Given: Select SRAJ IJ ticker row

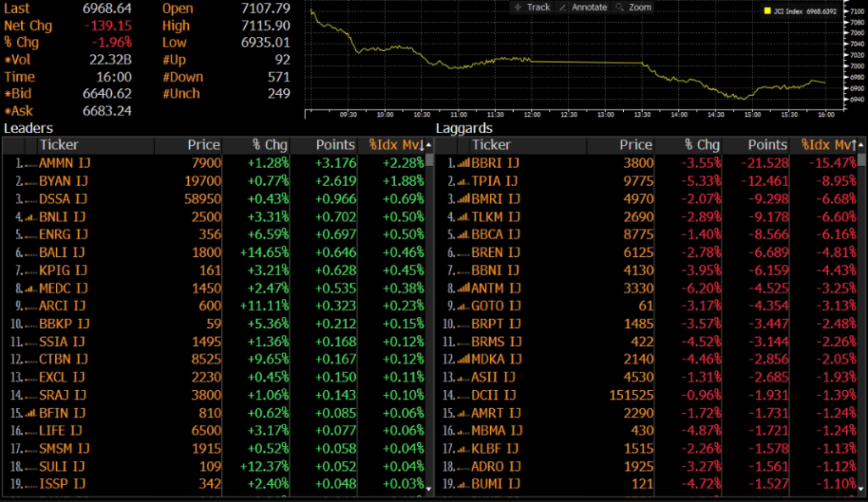Looking at the screenshot, I should pyautogui.click(x=63, y=395).
